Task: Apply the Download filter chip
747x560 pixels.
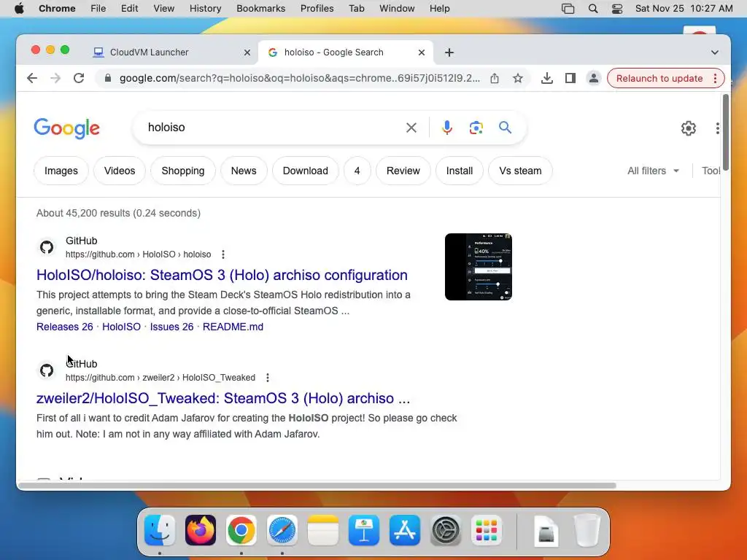Action: tap(306, 171)
